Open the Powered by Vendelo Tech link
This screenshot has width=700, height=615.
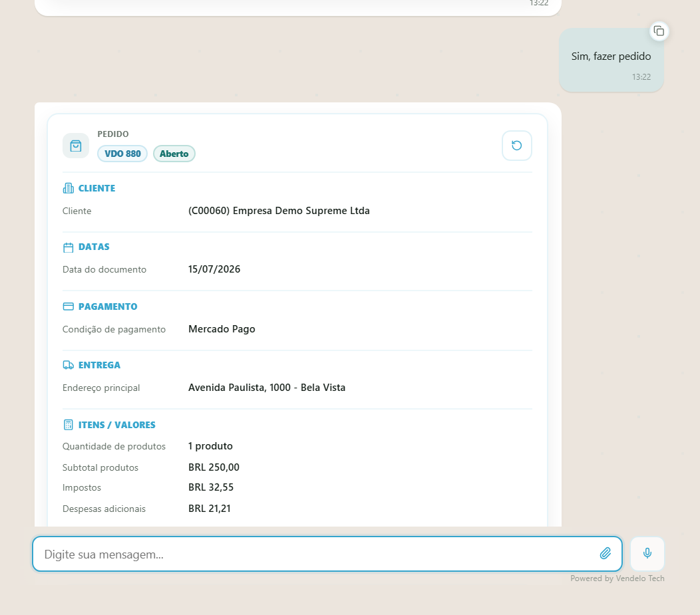[617, 578]
